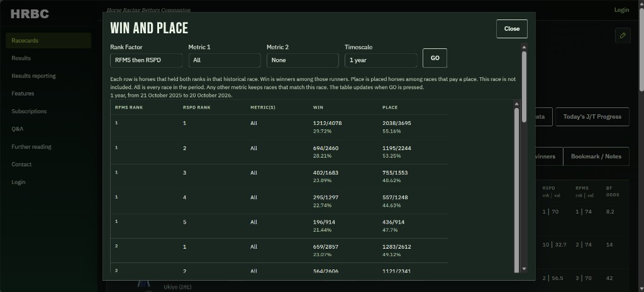This screenshot has width=644, height=292.
Task: Go to Features page
Action: 23,94
